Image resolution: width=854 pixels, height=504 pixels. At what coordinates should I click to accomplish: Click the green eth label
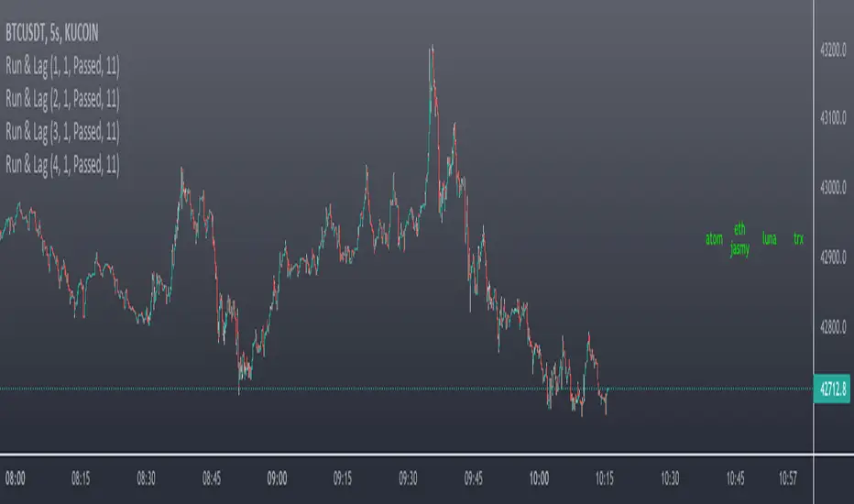click(x=739, y=229)
